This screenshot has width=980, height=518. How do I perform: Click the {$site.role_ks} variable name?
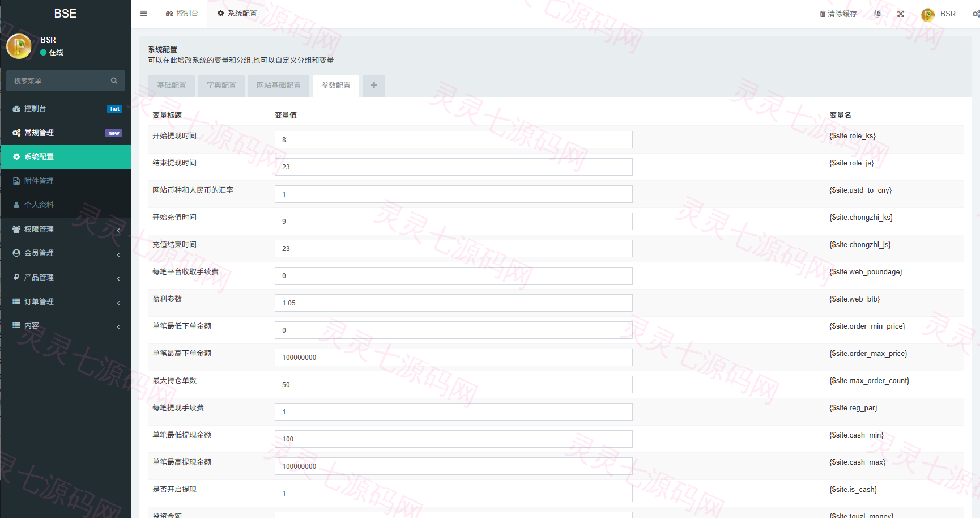[x=853, y=136]
